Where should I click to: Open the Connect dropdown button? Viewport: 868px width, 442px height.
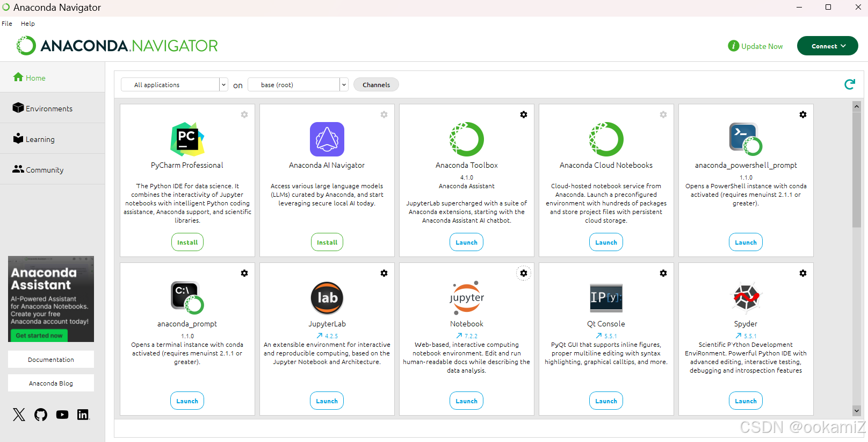(828, 46)
